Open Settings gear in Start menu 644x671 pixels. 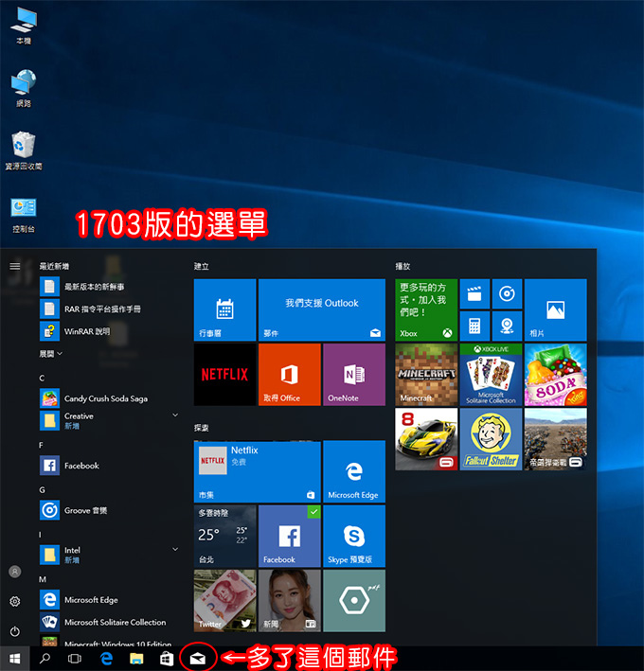click(15, 602)
